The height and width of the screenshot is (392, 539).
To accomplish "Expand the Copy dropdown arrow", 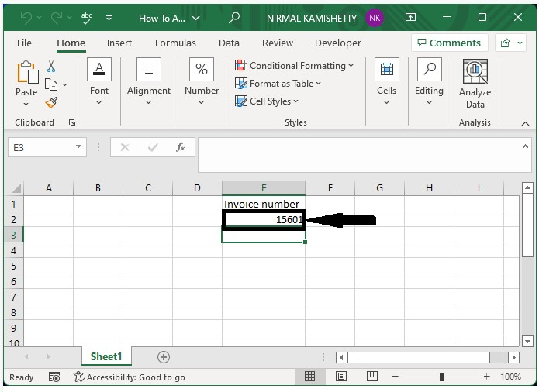I will 64,84.
